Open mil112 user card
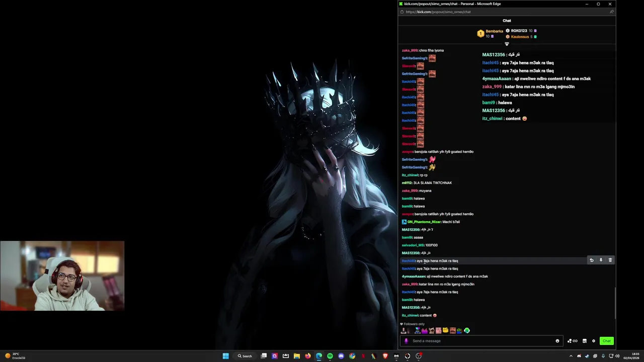Screen dimensions: 644x362 (407, 183)
